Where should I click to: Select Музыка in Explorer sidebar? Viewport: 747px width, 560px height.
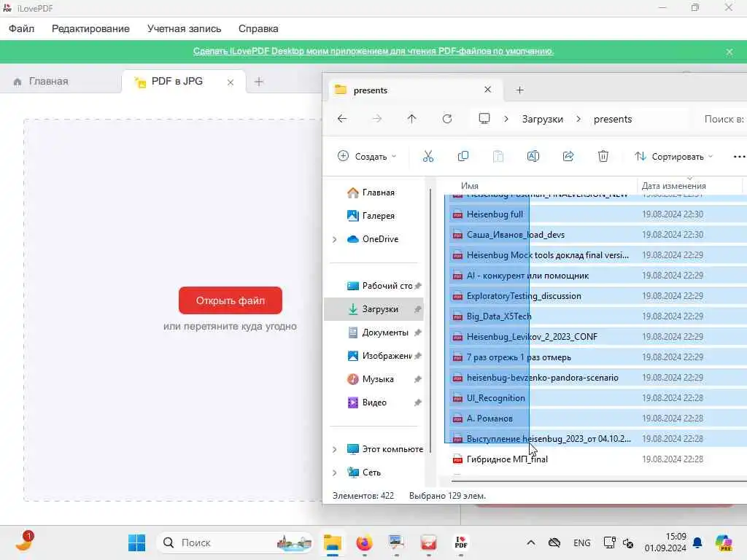373,379
